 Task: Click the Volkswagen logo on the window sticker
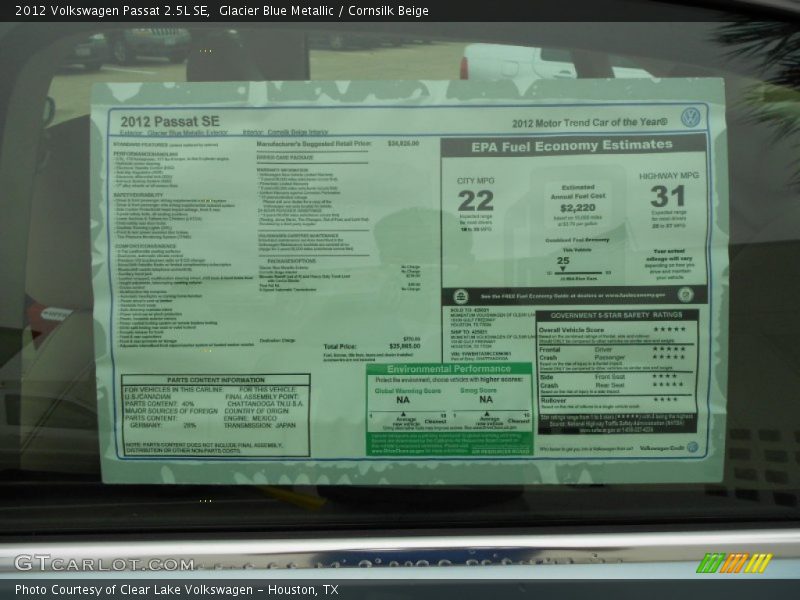[690, 118]
